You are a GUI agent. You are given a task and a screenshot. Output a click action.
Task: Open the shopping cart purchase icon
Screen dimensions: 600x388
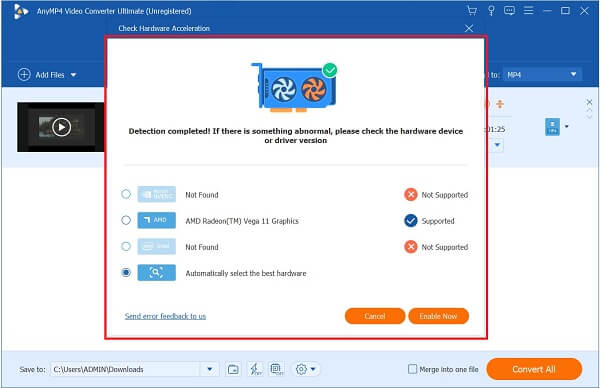(472, 11)
